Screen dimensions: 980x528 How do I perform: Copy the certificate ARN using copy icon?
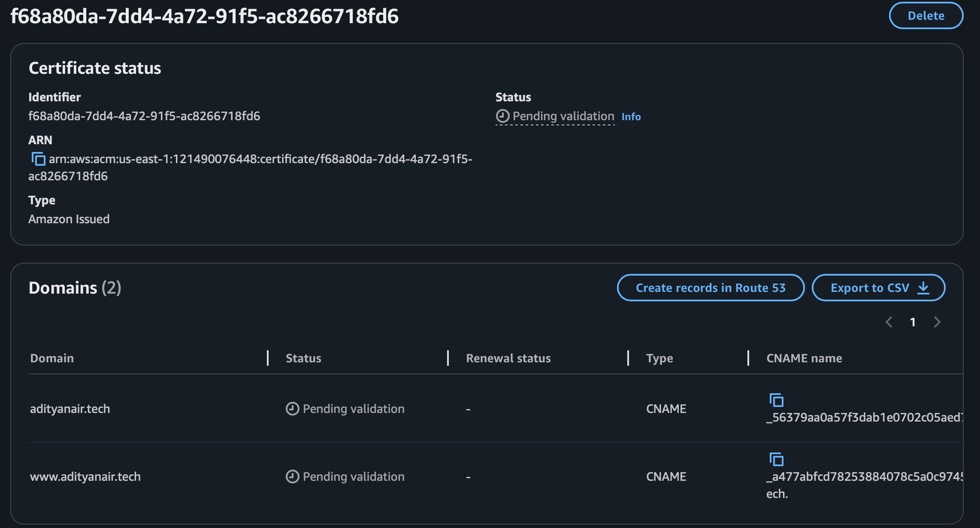38,159
